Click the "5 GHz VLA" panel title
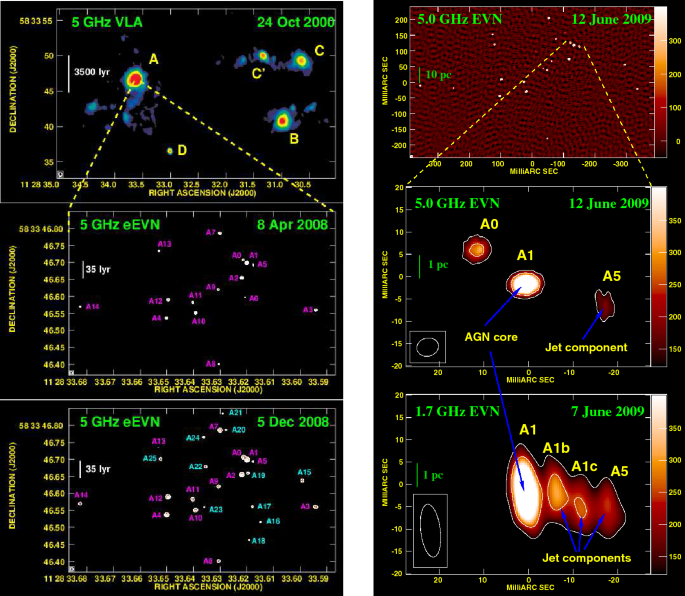685x596 pixels. (x=107, y=22)
